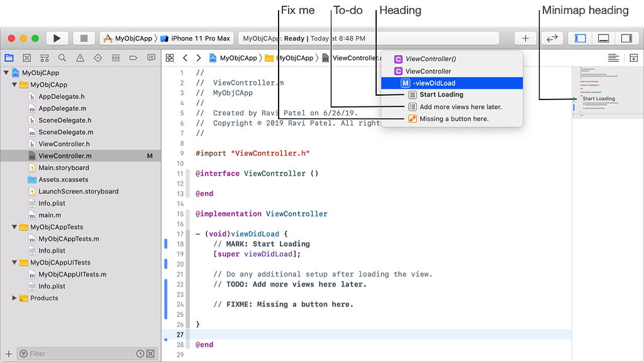Open LaunchScreen.storyboard
The height and width of the screenshot is (362, 644).
click(79, 191)
